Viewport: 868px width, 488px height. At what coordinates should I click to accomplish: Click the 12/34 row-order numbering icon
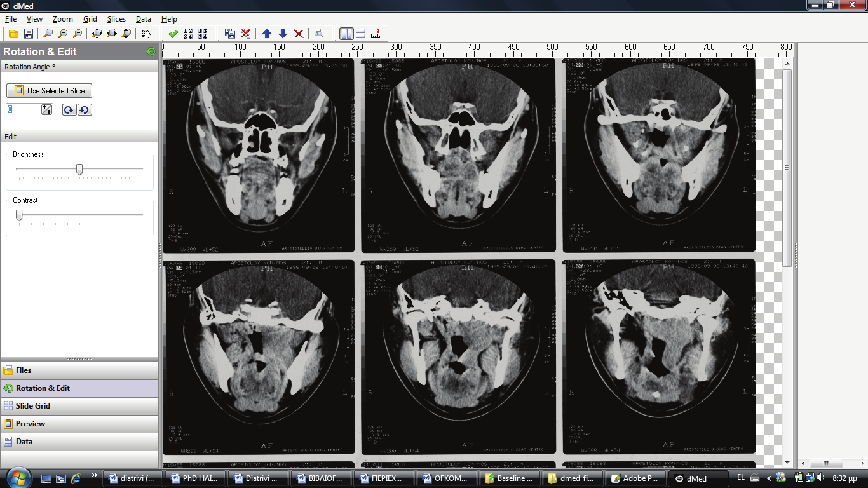188,34
